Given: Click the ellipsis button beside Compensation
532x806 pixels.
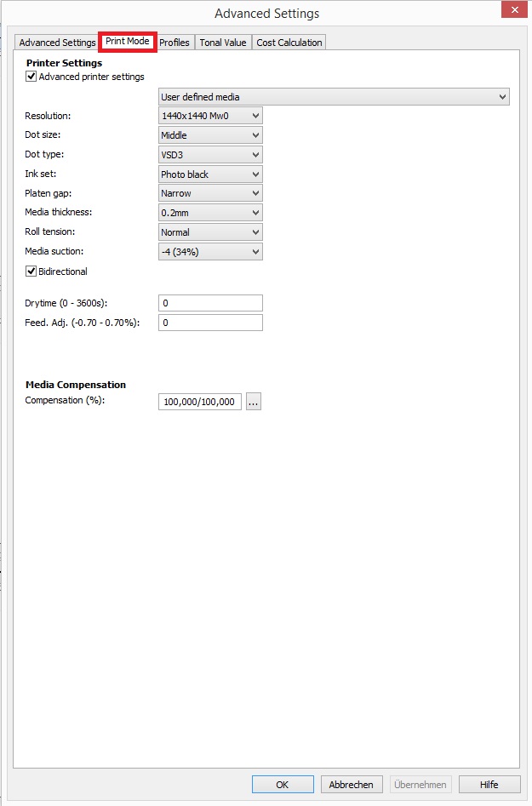Looking at the screenshot, I should pyautogui.click(x=254, y=402).
